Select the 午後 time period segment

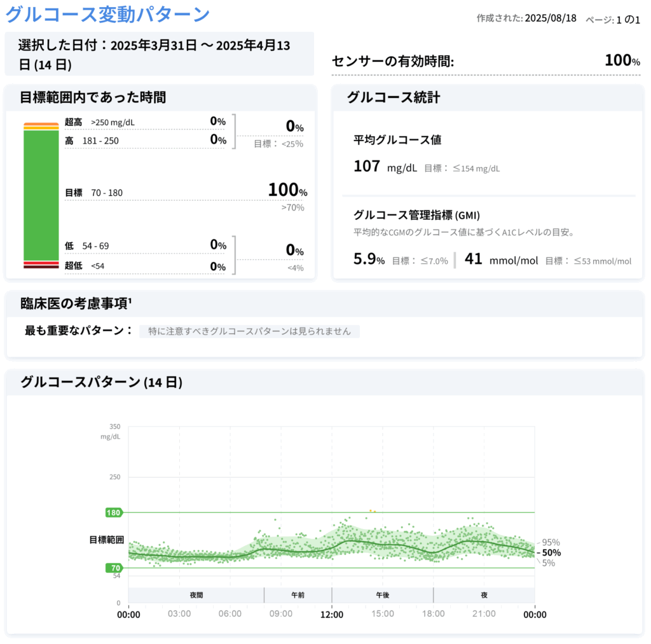(382, 595)
